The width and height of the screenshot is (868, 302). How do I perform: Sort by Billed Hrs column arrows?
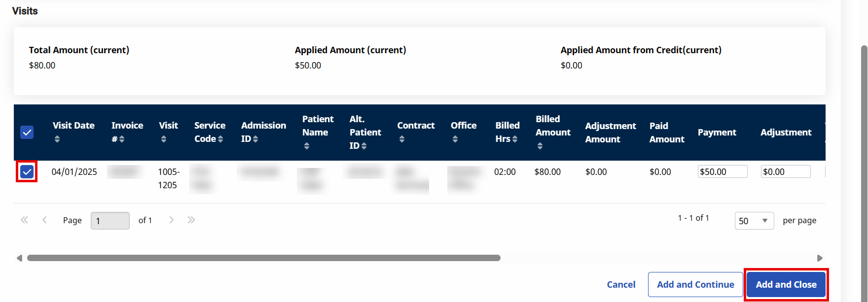[x=515, y=139]
